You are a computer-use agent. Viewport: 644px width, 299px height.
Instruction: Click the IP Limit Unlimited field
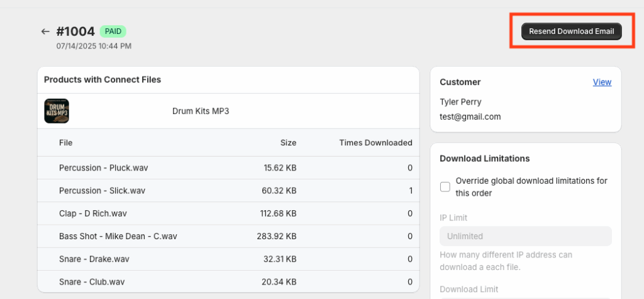526,237
